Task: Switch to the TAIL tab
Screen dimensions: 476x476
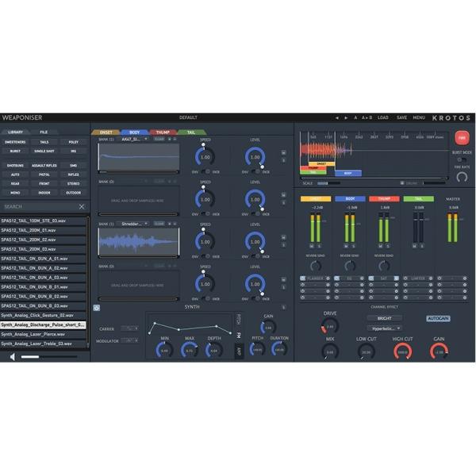Action: coord(191,132)
